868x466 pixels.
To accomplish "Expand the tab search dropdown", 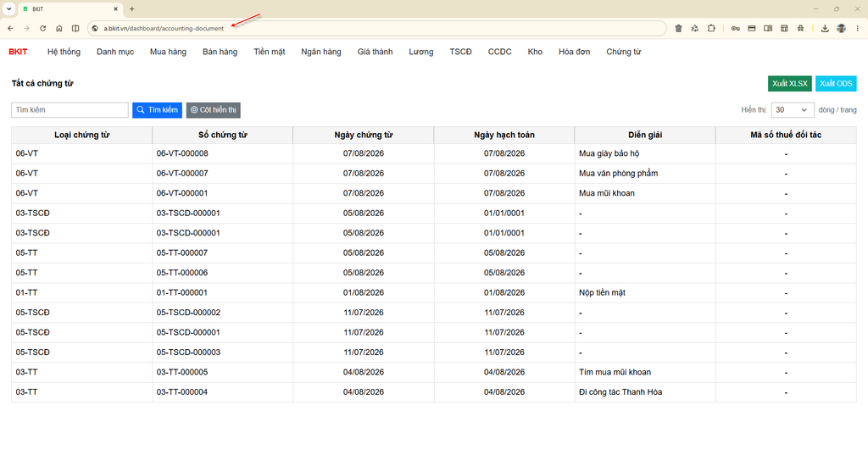I will click(8, 8).
